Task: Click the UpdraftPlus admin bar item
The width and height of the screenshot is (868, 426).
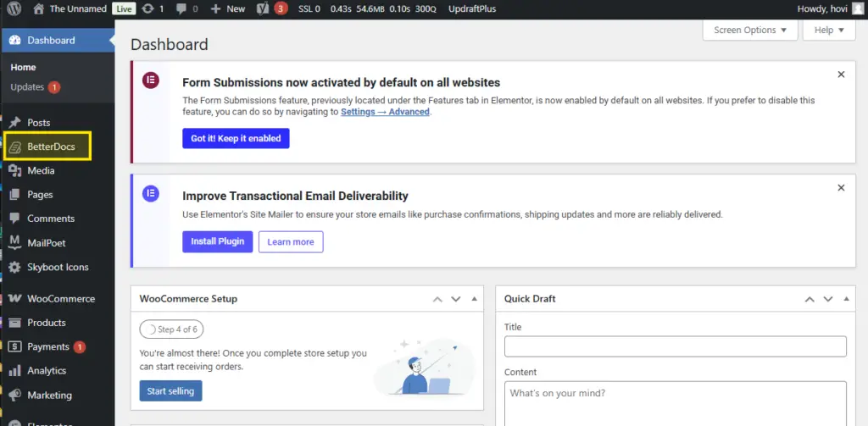Action: point(472,8)
